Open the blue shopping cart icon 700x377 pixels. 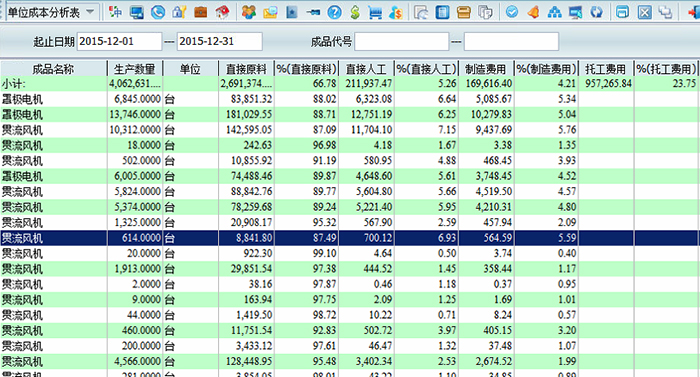pos(375,12)
